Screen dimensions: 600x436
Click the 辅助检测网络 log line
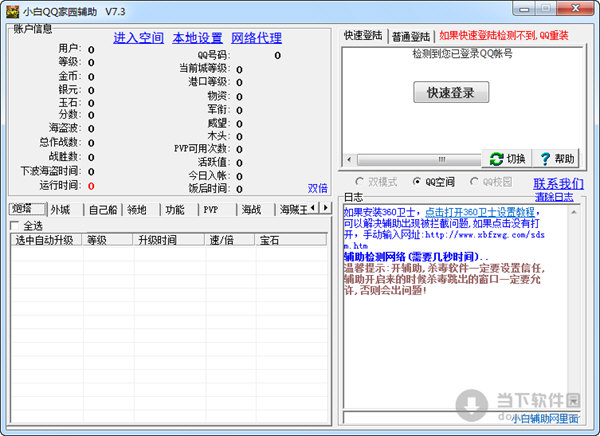[x=416, y=257]
